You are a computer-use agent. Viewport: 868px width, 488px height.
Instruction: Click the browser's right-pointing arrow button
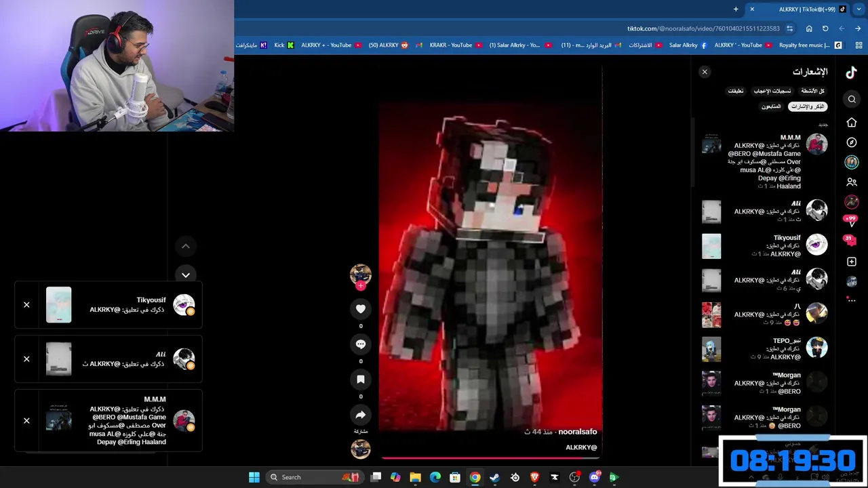pos(858,28)
